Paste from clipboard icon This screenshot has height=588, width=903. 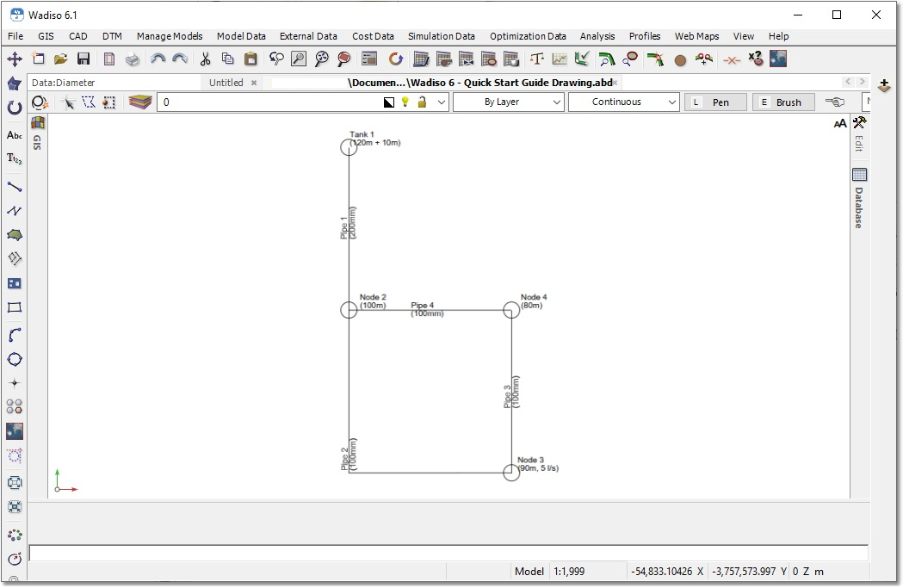[x=250, y=59]
